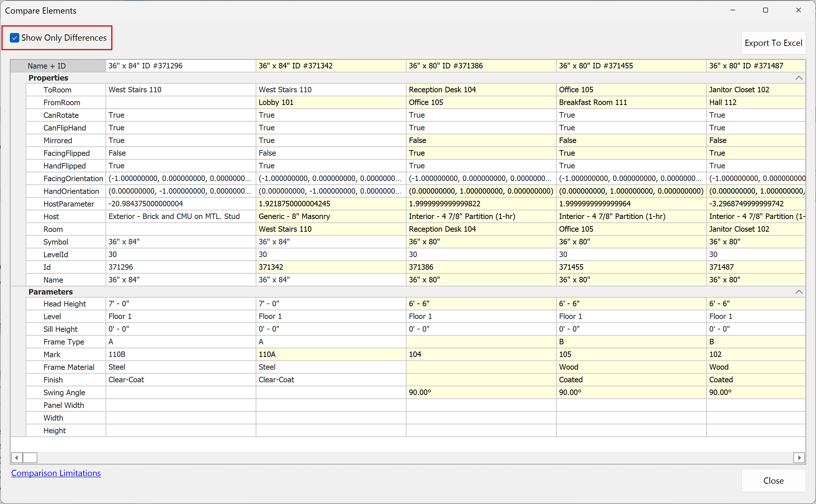The image size is (816, 504).
Task: Select the 110A Mark cell
Action: pyautogui.click(x=331, y=355)
